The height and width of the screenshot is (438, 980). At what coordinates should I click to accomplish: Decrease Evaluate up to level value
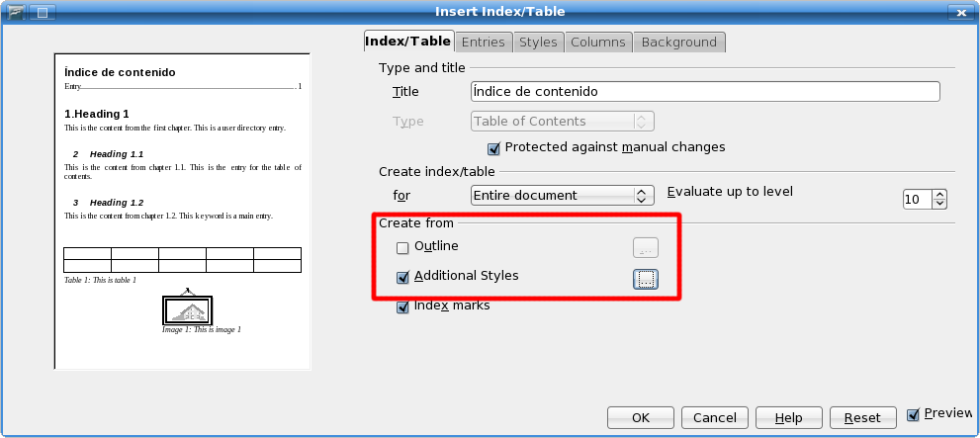click(x=939, y=204)
